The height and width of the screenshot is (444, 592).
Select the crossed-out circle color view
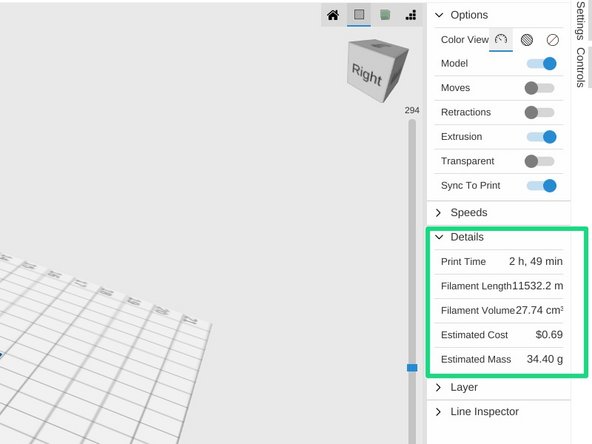pos(553,40)
